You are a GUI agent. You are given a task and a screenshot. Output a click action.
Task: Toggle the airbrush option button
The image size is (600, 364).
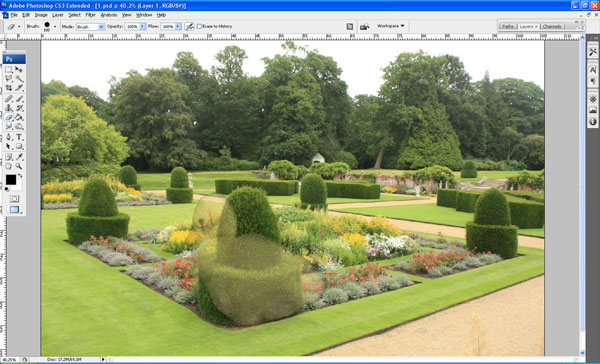pos(189,26)
